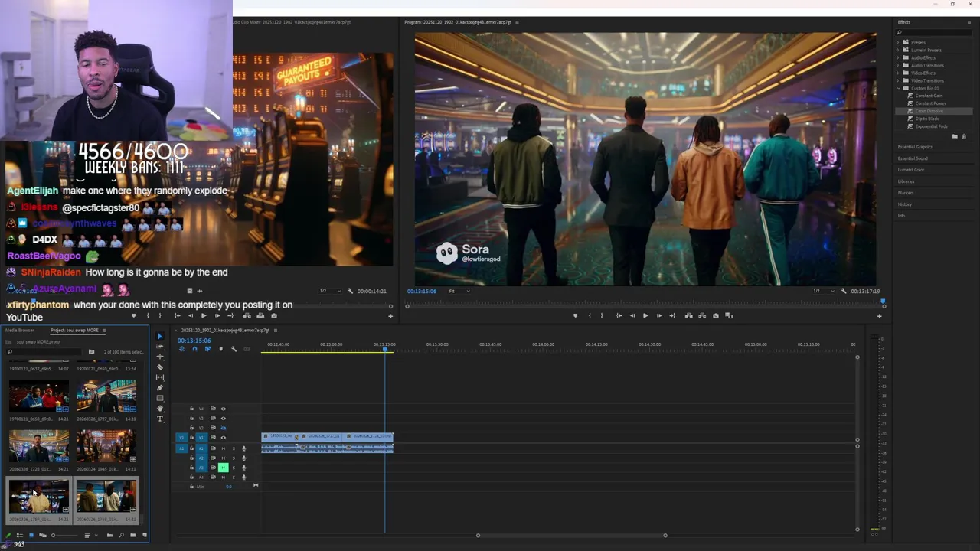Delete custom item trash icon in Effects
This screenshot has height=551, width=980.
point(964,136)
